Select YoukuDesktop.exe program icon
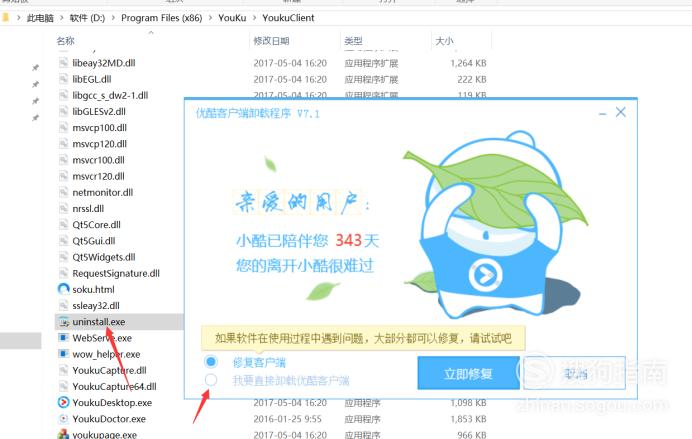Viewport: 692px width, 439px height. coord(64,402)
